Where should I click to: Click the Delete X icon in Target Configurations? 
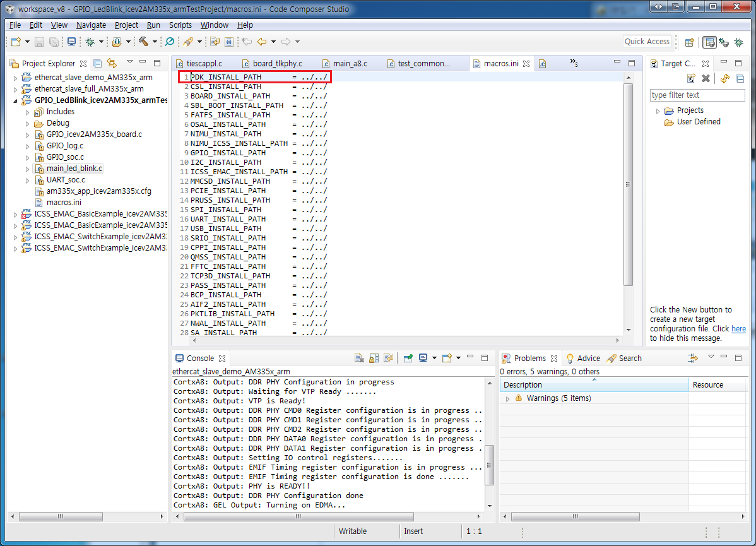tap(706, 79)
